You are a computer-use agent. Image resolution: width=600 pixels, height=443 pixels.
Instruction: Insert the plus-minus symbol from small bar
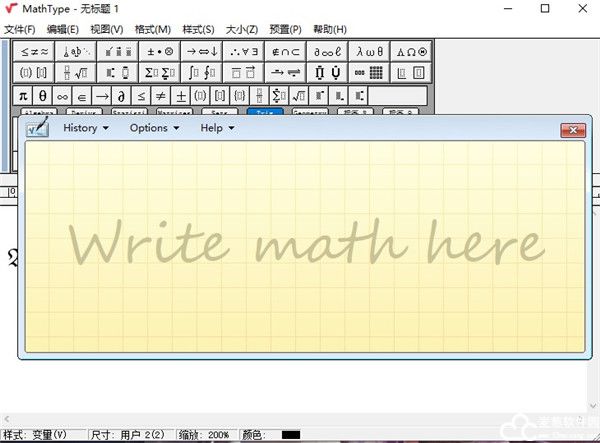tap(181, 96)
